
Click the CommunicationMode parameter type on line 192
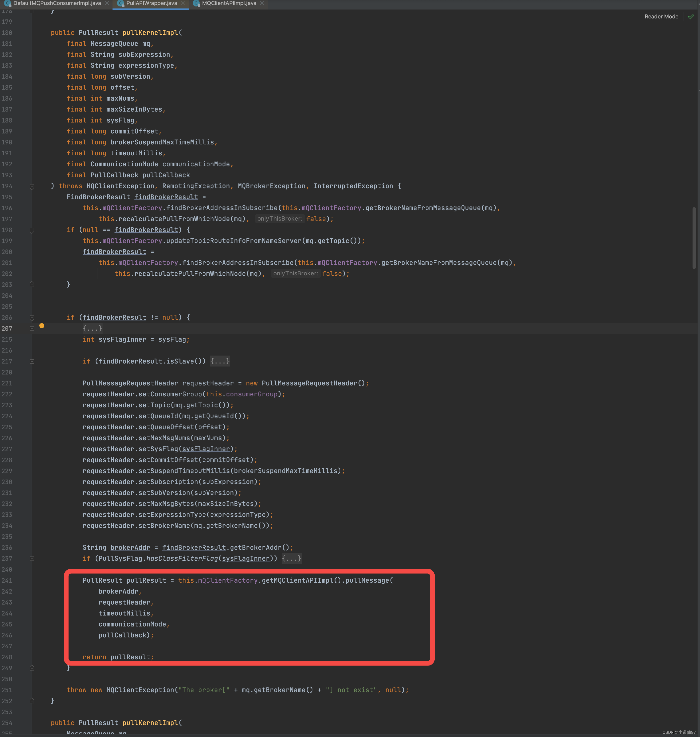[x=124, y=164]
